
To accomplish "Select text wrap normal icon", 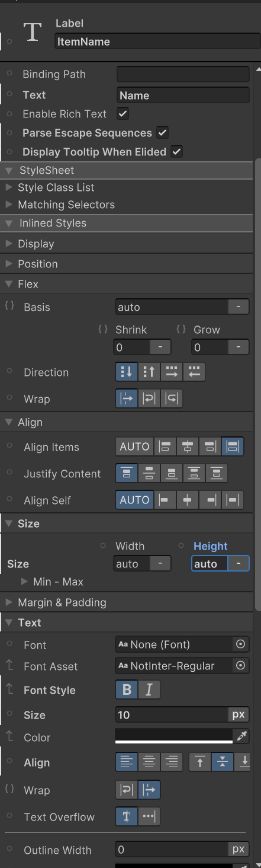I will tap(127, 790).
